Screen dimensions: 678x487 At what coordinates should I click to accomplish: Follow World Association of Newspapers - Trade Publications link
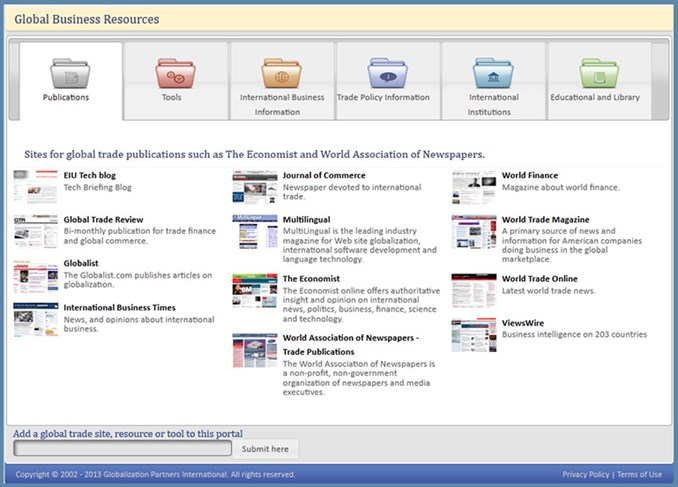351,345
